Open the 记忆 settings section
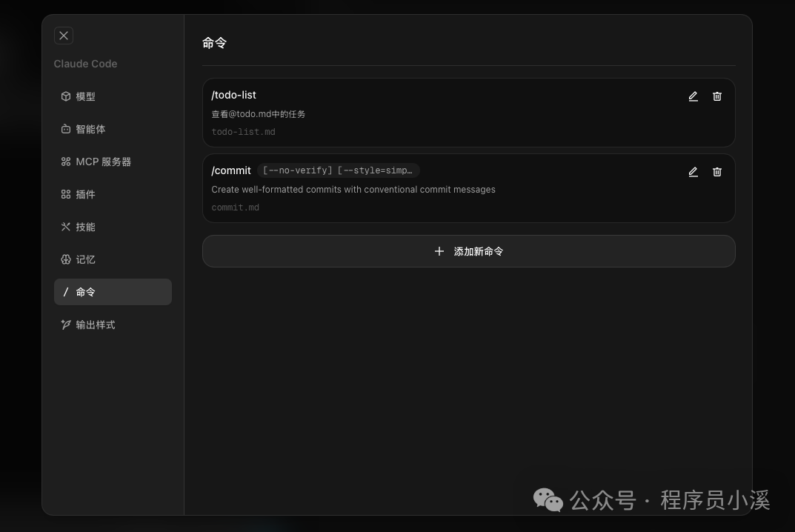Viewport: 795px width, 532px height. (x=113, y=259)
